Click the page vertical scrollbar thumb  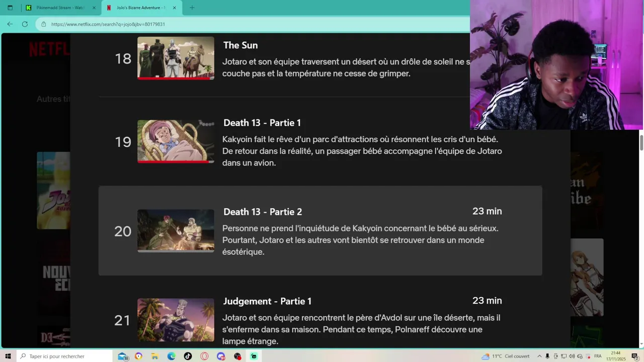(641, 142)
